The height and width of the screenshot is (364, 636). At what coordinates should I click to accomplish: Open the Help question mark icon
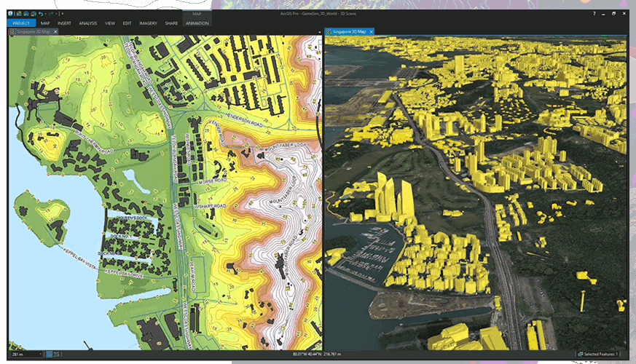coord(594,13)
